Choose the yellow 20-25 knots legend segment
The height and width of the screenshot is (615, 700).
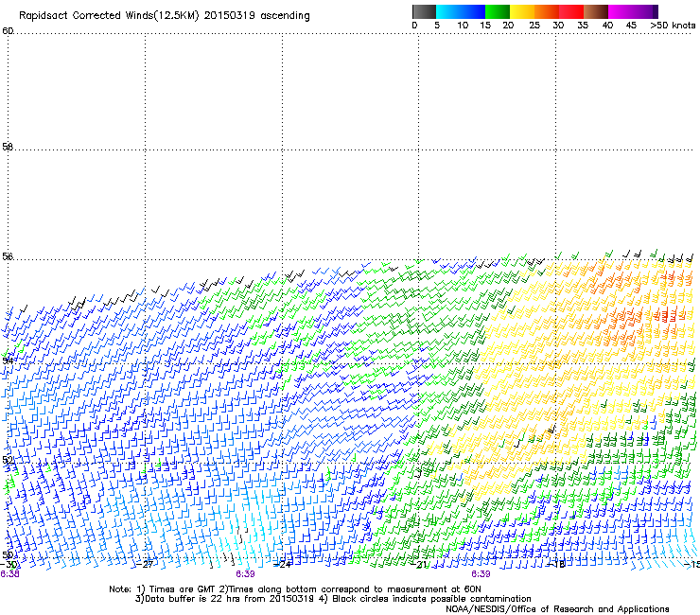point(522,11)
